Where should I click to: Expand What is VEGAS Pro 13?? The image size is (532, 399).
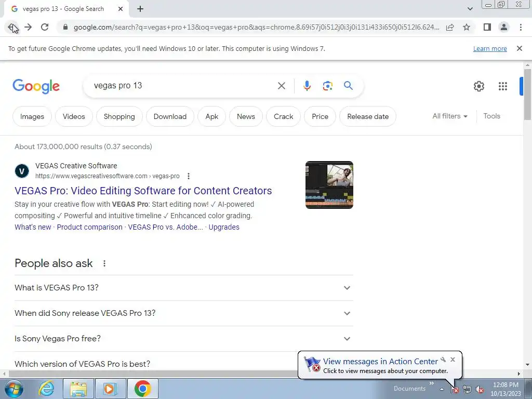point(183,288)
